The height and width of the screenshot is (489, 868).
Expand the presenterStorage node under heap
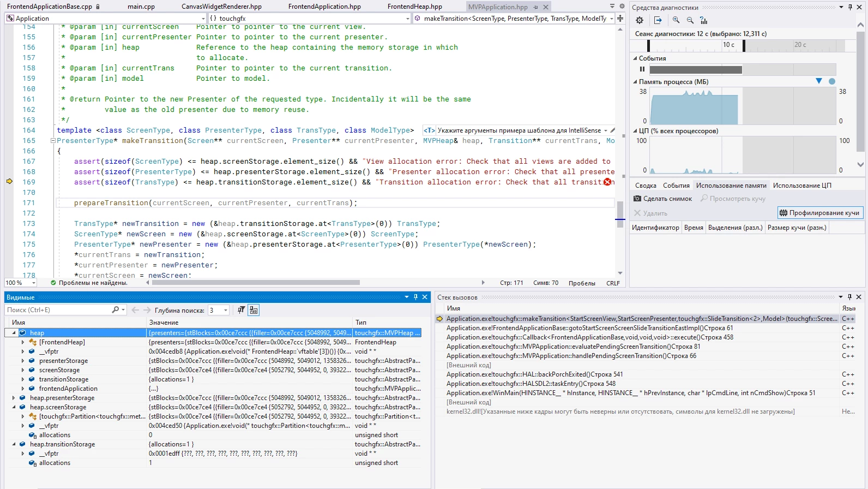point(23,361)
